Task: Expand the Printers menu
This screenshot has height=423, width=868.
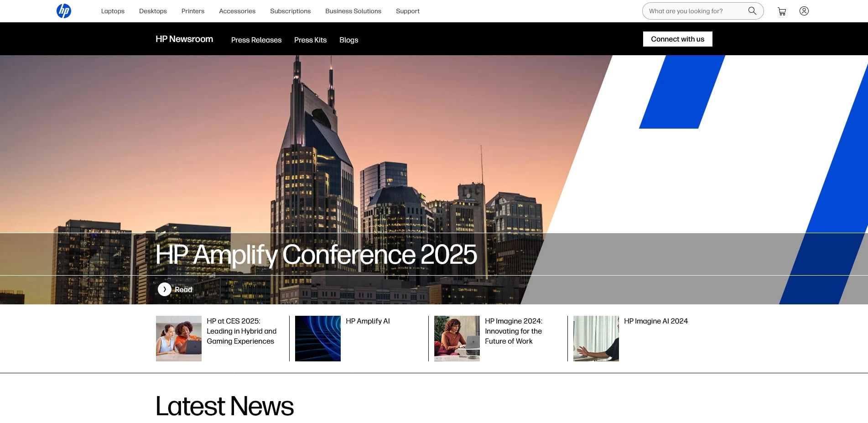Action: coord(193,11)
